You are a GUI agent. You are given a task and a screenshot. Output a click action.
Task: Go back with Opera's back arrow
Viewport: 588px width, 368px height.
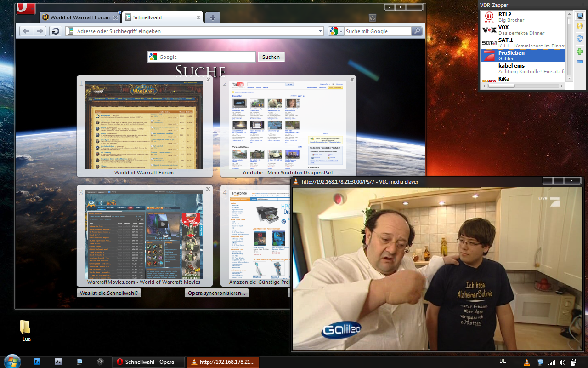26,31
